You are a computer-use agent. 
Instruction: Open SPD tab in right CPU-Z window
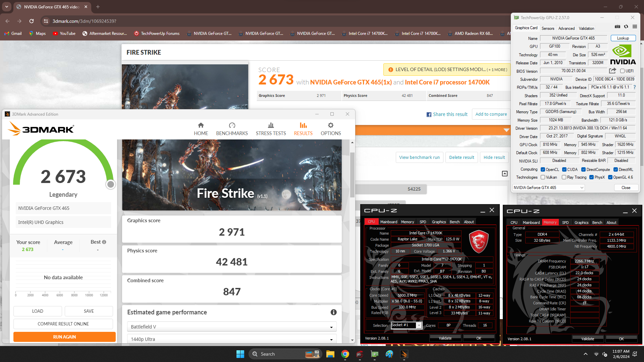pyautogui.click(x=566, y=223)
